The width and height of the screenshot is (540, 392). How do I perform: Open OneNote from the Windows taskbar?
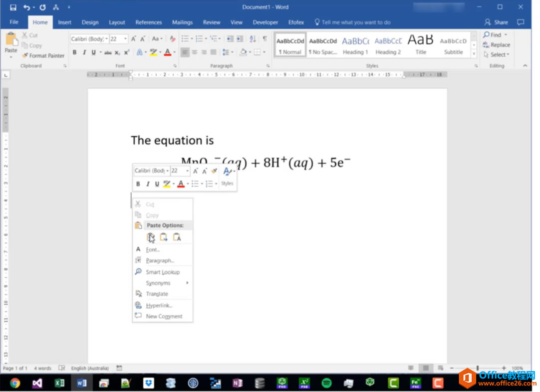[x=237, y=383]
